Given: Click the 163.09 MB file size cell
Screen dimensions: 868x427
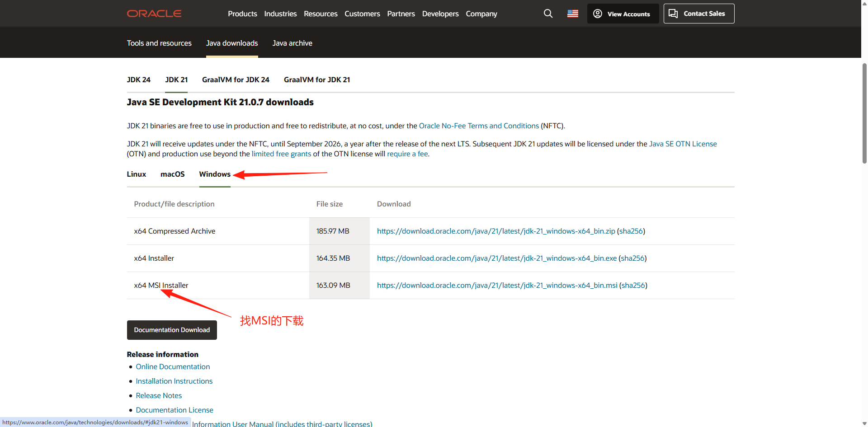Looking at the screenshot, I should [340, 285].
